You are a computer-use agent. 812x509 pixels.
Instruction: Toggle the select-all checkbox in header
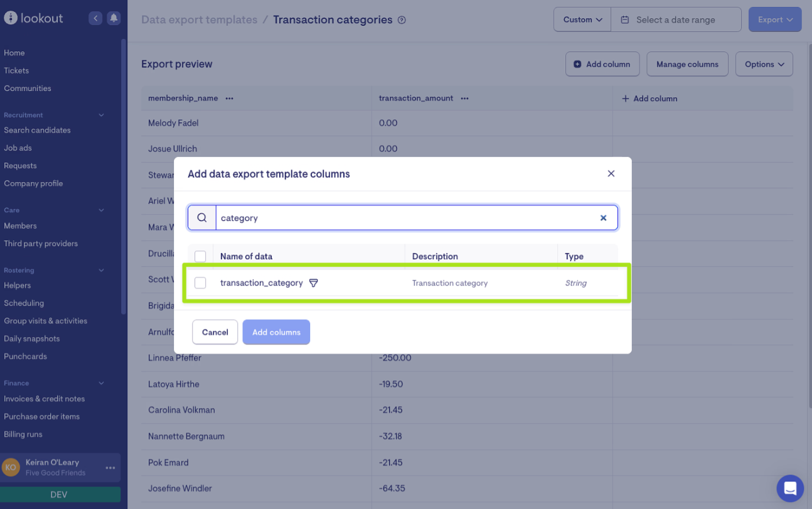(x=200, y=256)
